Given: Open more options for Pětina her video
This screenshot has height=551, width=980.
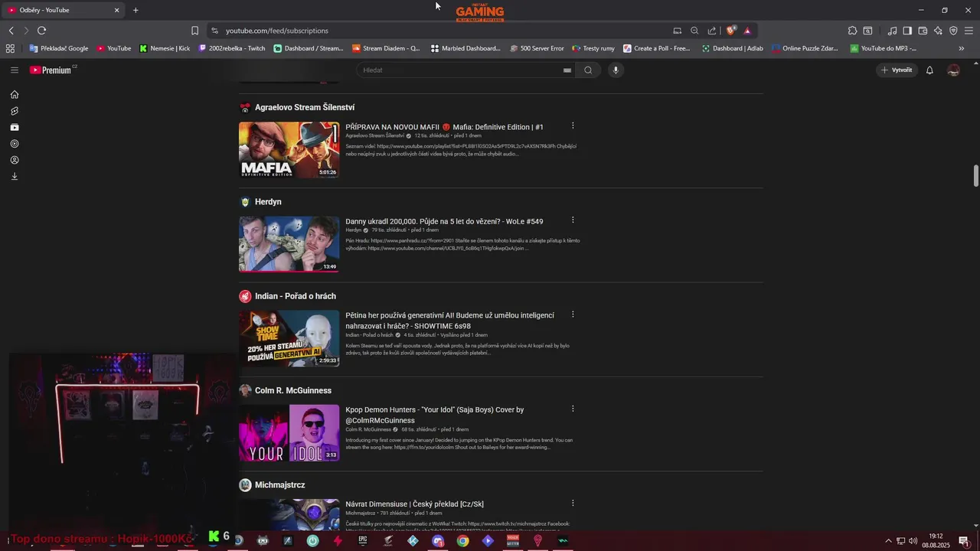Looking at the screenshot, I should point(573,315).
